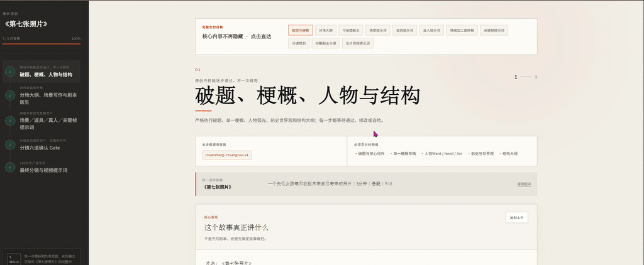This screenshot has width=644, height=265.
Task: Click the heading 这个故事真正讲什么
Action: pyautogui.click(x=236, y=227)
